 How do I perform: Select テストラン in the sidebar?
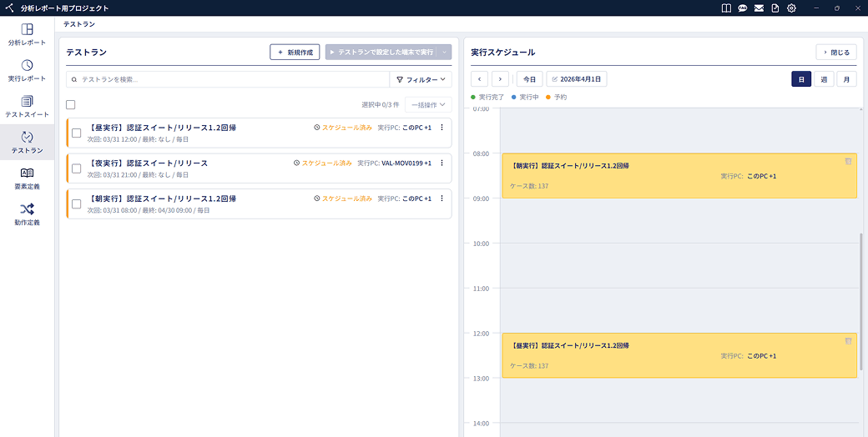pos(27,142)
